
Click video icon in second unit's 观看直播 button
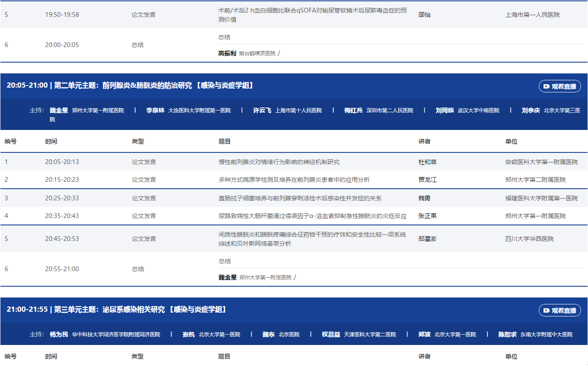[x=547, y=86]
